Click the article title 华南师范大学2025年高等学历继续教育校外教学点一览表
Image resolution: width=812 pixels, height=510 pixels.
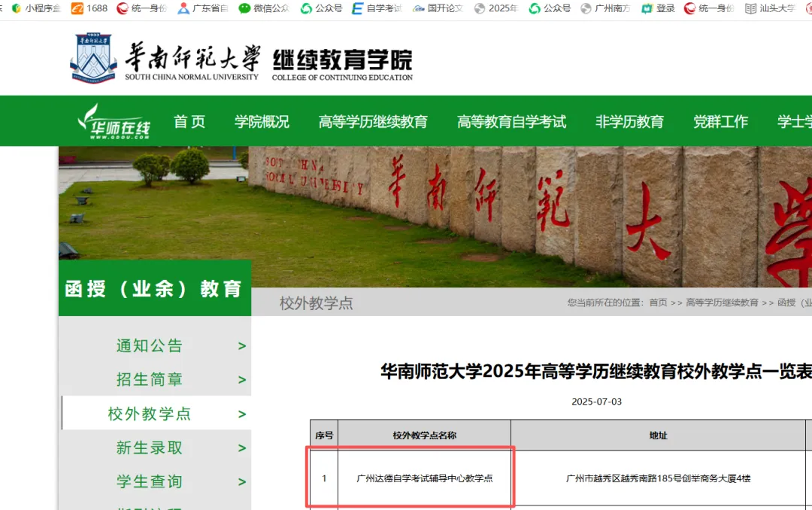tap(596, 371)
